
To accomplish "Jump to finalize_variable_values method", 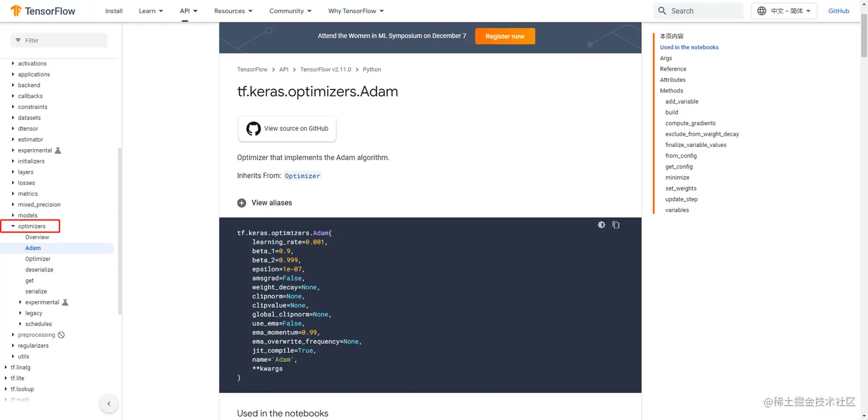I will coord(696,146).
